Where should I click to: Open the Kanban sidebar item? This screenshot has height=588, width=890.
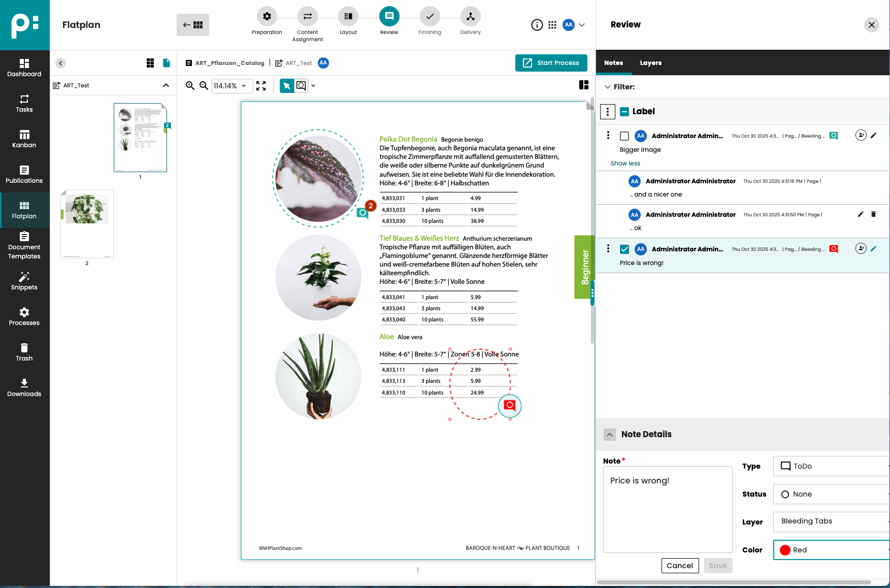tap(24, 139)
